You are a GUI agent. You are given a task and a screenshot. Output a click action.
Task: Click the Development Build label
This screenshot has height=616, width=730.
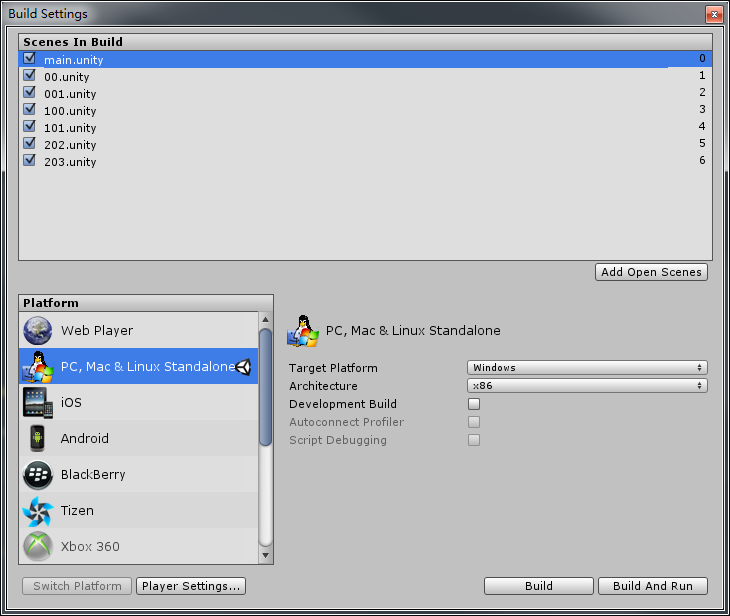343,404
